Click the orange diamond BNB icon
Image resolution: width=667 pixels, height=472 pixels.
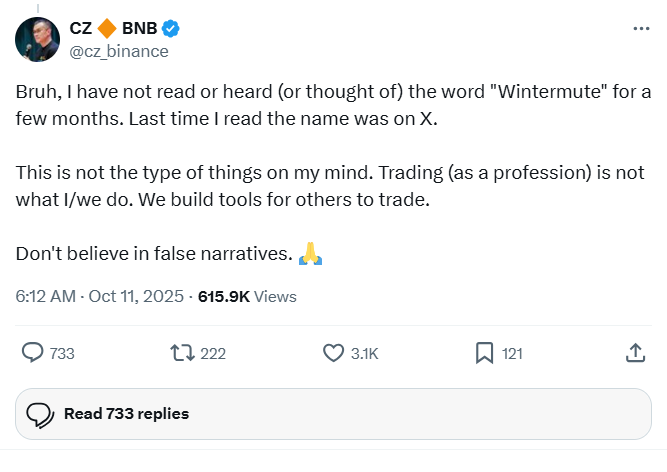point(107,29)
